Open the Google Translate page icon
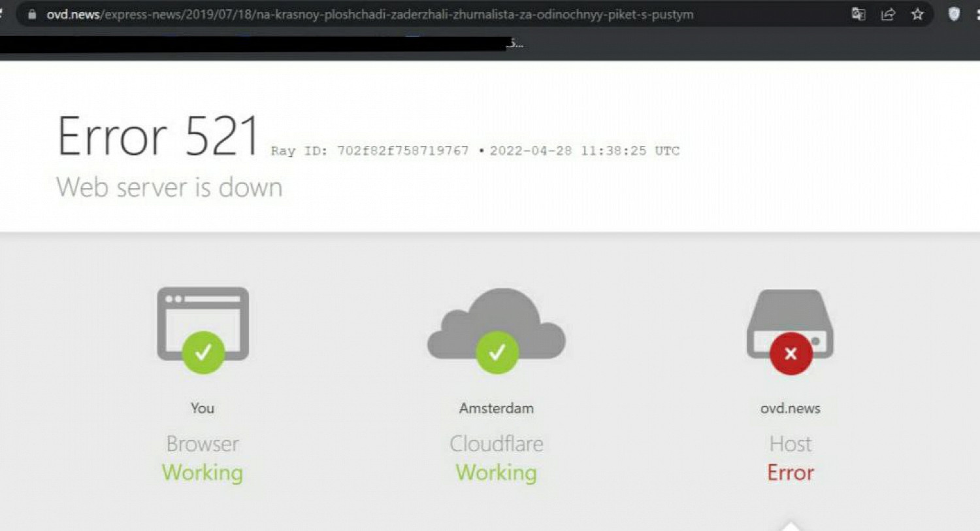The width and height of the screenshot is (980, 531). pos(858,14)
